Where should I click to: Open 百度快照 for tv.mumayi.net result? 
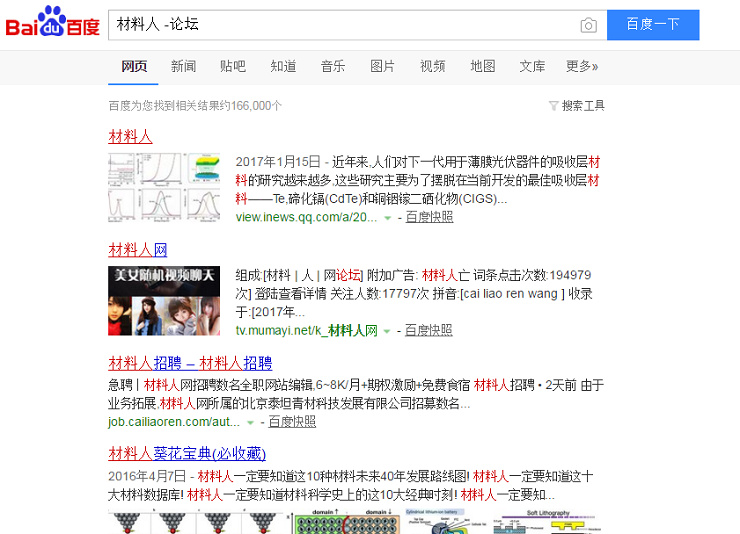[429, 330]
